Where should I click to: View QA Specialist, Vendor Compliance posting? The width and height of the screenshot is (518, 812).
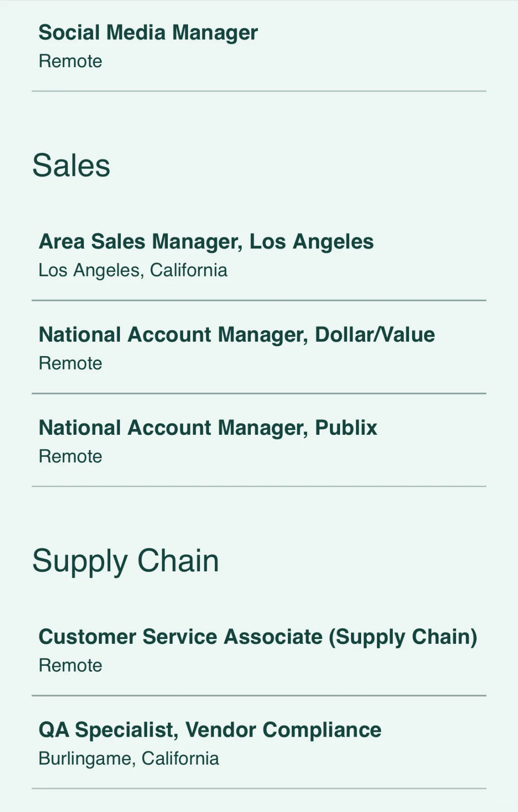210,730
